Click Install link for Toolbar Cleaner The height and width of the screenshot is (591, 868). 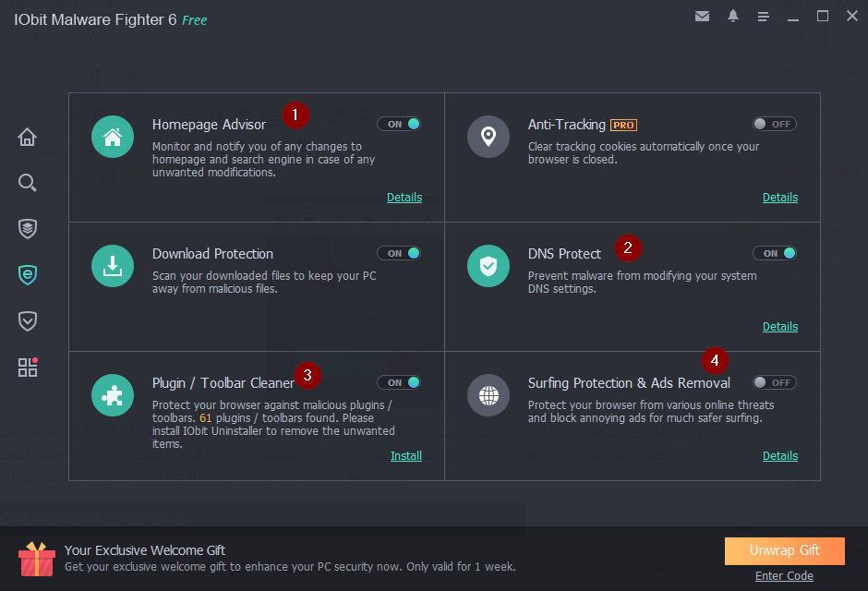tap(405, 456)
